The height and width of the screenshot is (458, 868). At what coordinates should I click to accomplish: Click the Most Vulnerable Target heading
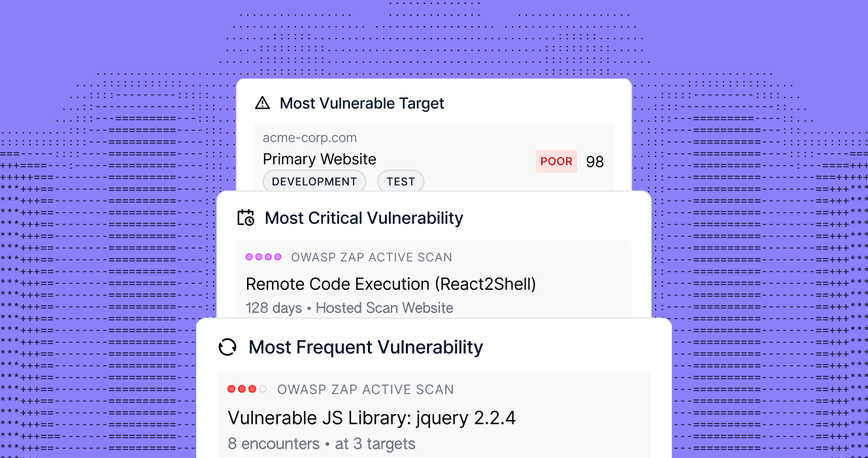point(362,103)
